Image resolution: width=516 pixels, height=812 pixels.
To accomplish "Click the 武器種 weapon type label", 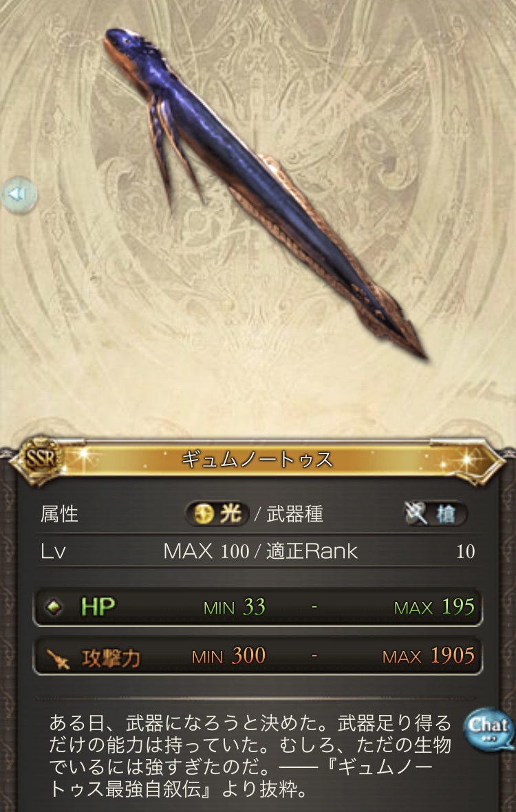I will (x=295, y=515).
